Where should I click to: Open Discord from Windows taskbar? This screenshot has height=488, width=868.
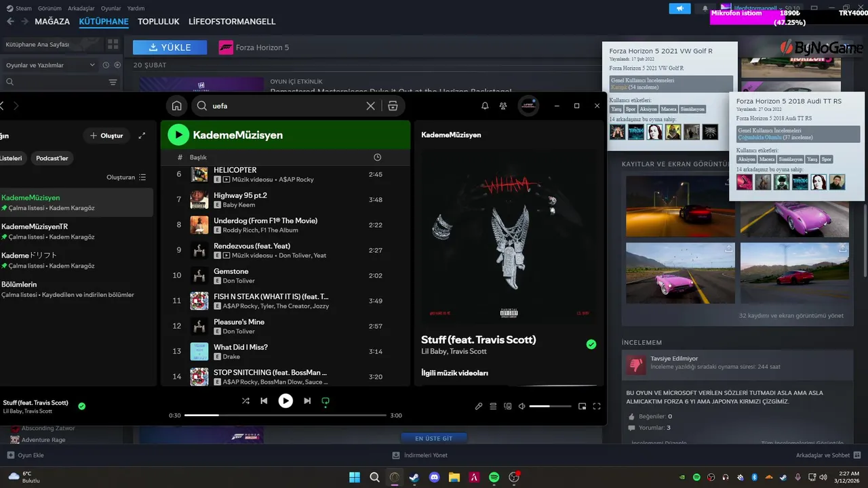[x=435, y=478]
